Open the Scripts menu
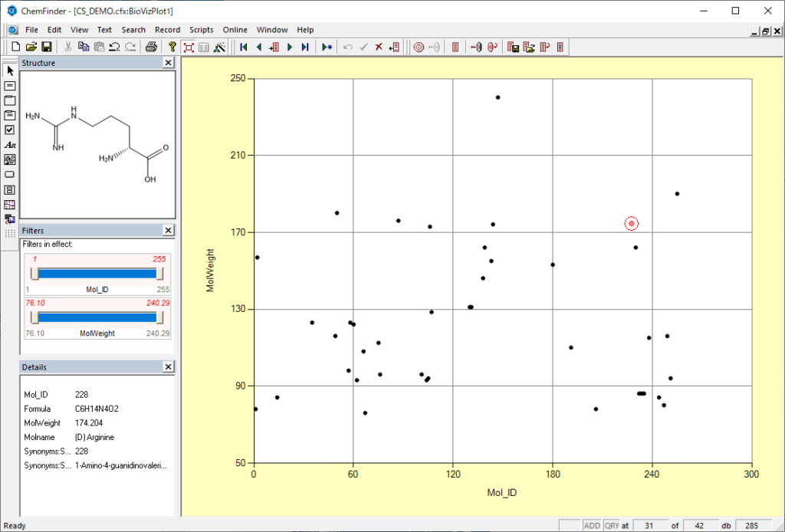Screen dimensions: 785x532 [x=202, y=30]
